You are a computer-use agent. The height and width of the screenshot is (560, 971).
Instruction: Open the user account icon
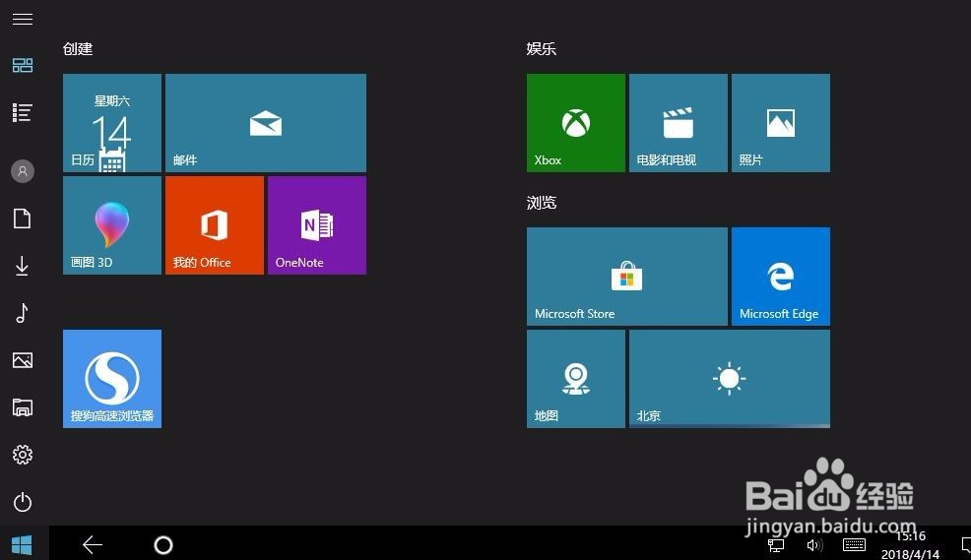[x=23, y=171]
